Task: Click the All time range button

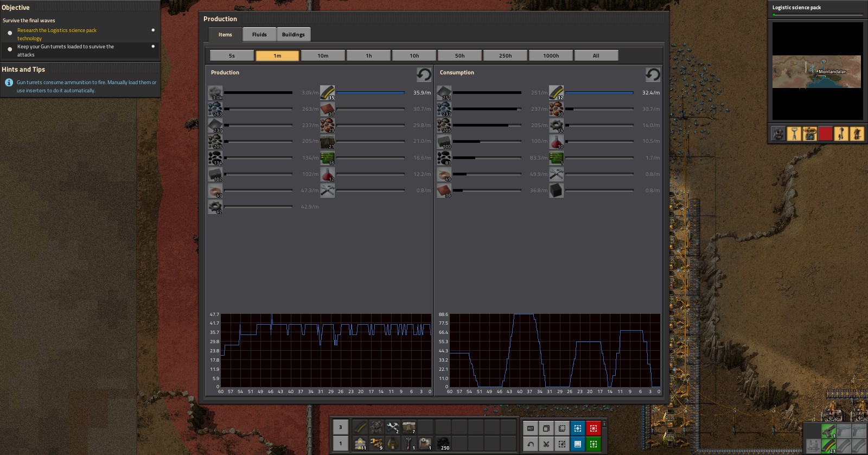Action: point(596,55)
